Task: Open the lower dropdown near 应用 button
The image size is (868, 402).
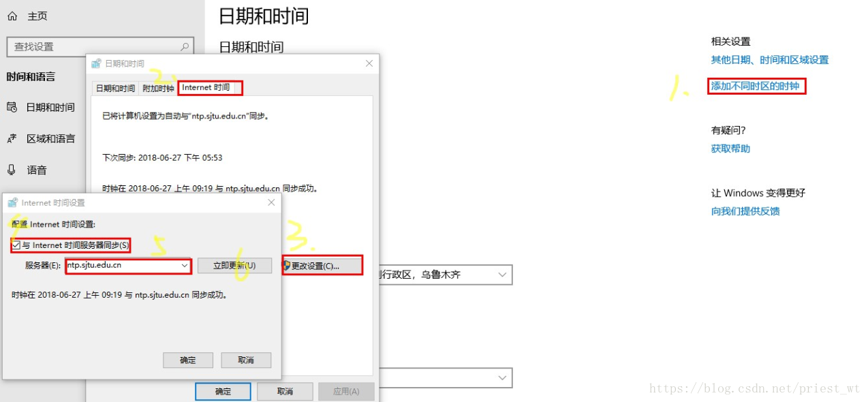Action: [x=503, y=377]
